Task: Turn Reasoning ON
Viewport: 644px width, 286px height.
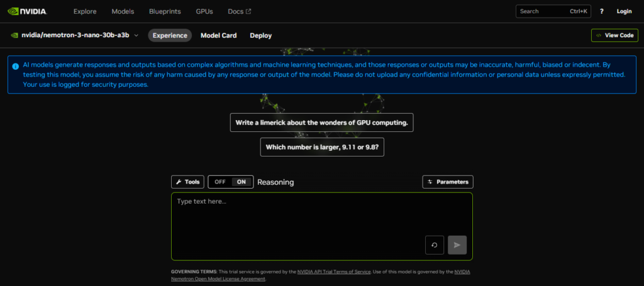Action: 241,182
